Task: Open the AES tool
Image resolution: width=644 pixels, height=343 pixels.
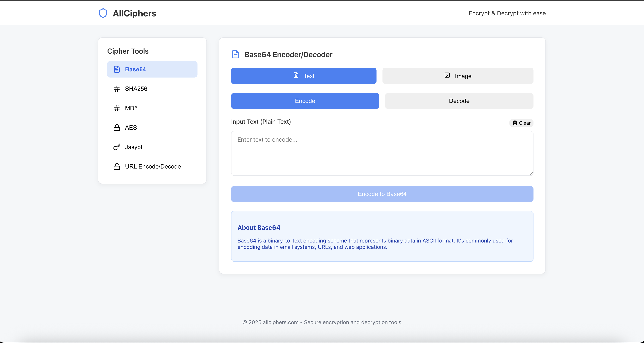Action: coord(152,128)
